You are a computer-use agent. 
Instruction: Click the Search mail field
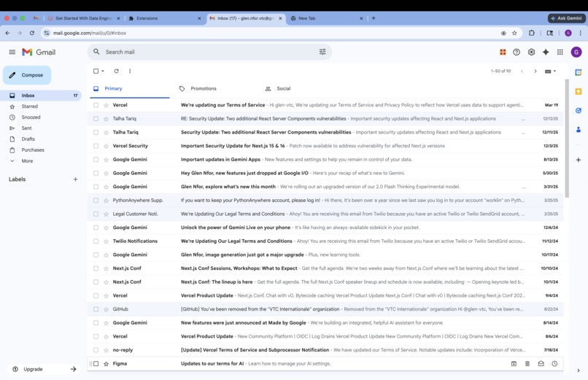point(209,52)
